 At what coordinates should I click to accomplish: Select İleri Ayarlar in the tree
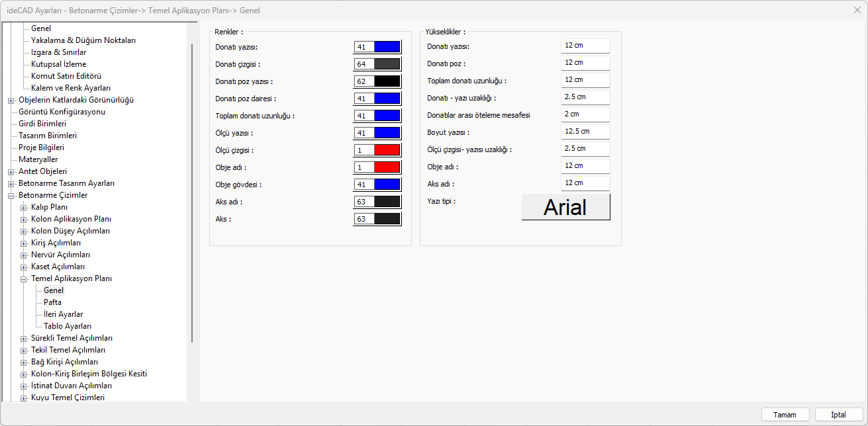click(63, 314)
